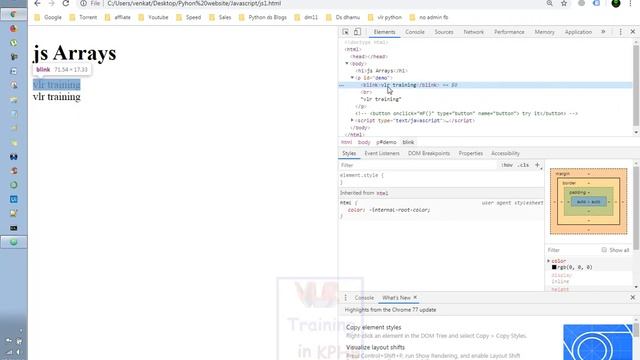Select html in breadcrumb trail
Screen dimensions: 640x360
click(x=347, y=142)
